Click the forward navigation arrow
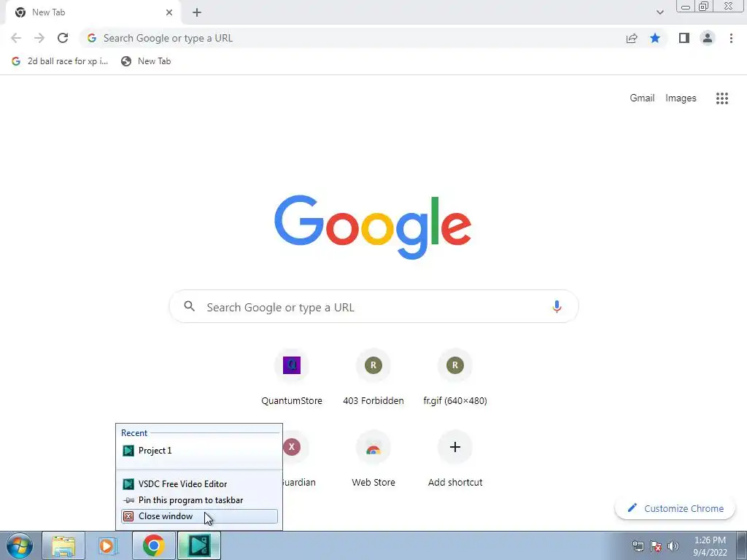Viewport: 747px width, 560px height. [39, 38]
